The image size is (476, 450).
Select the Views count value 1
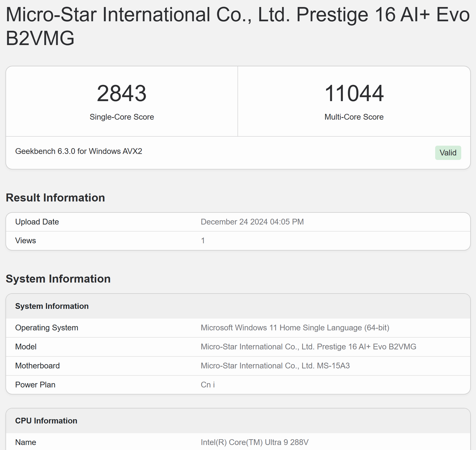pyautogui.click(x=203, y=241)
